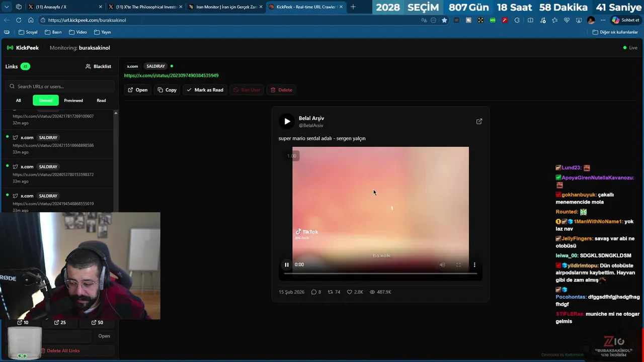Open tweet in new window icon
Image resolution: width=644 pixels, height=362 pixels.
point(479,121)
